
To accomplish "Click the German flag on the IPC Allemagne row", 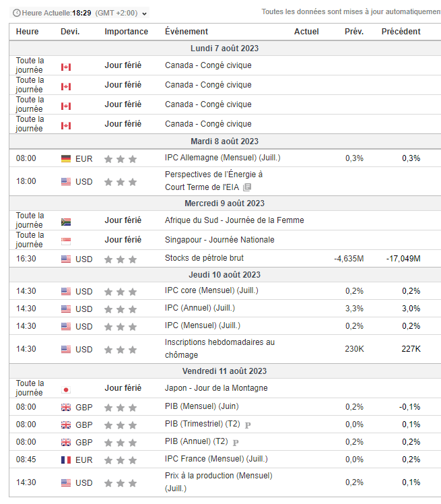I will coord(66,158).
